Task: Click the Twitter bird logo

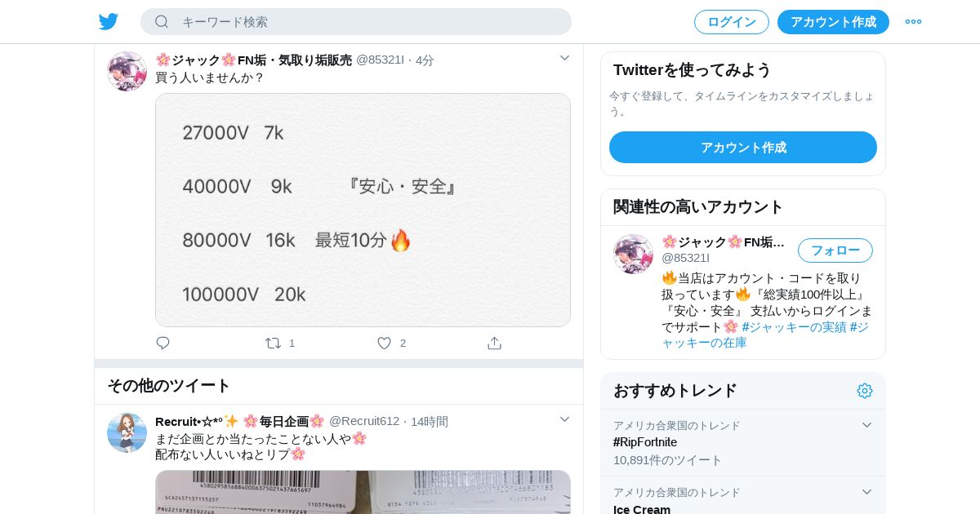Action: pyautogui.click(x=109, y=21)
